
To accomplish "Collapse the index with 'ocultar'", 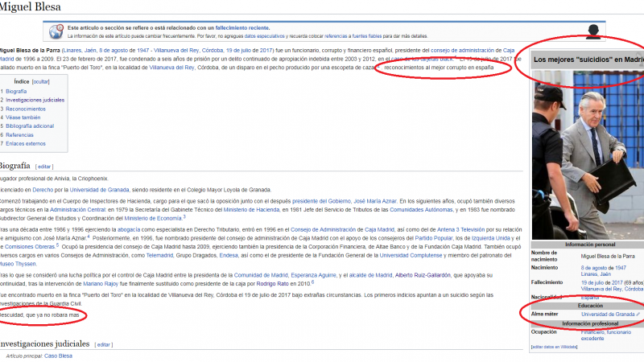I will coord(41,82).
